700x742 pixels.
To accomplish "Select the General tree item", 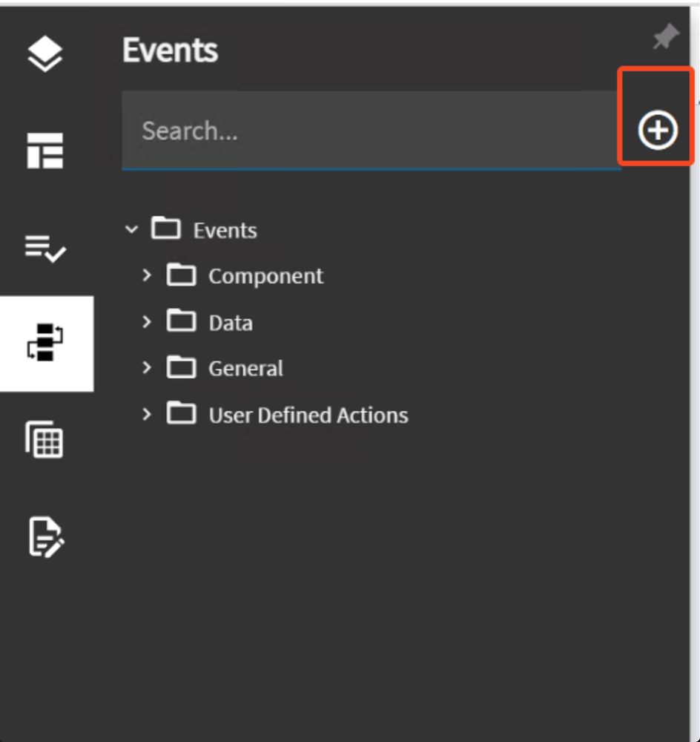I will click(x=246, y=367).
